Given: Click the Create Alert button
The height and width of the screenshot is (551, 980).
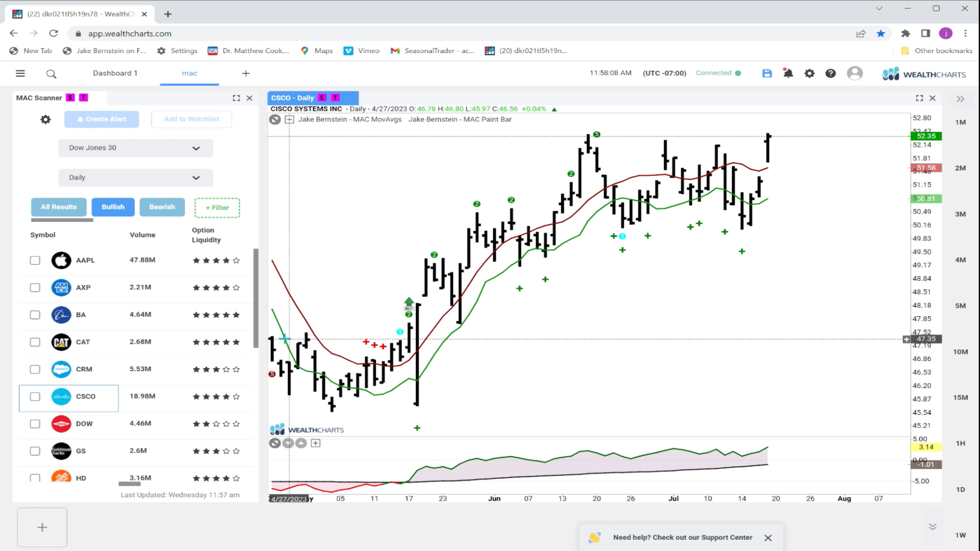Looking at the screenshot, I should (102, 119).
